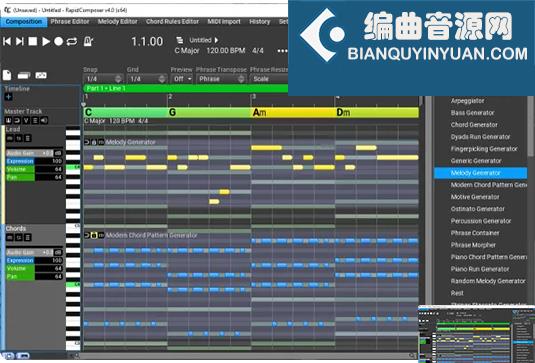This screenshot has height=363, width=535.
Task: Click the curved-arrow icon in Master Track
Action: pos(17,120)
